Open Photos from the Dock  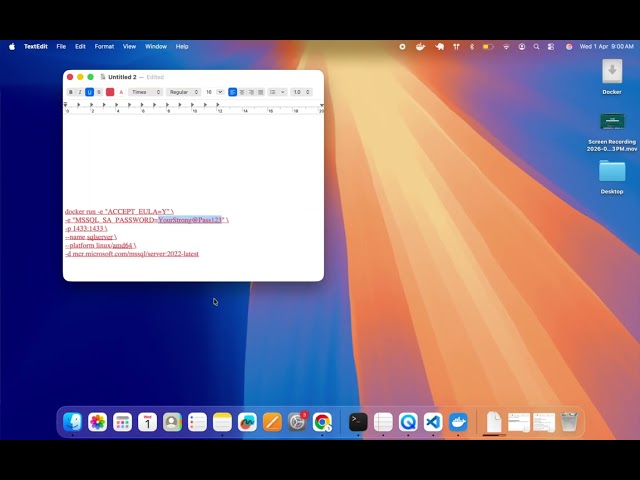tap(98, 422)
